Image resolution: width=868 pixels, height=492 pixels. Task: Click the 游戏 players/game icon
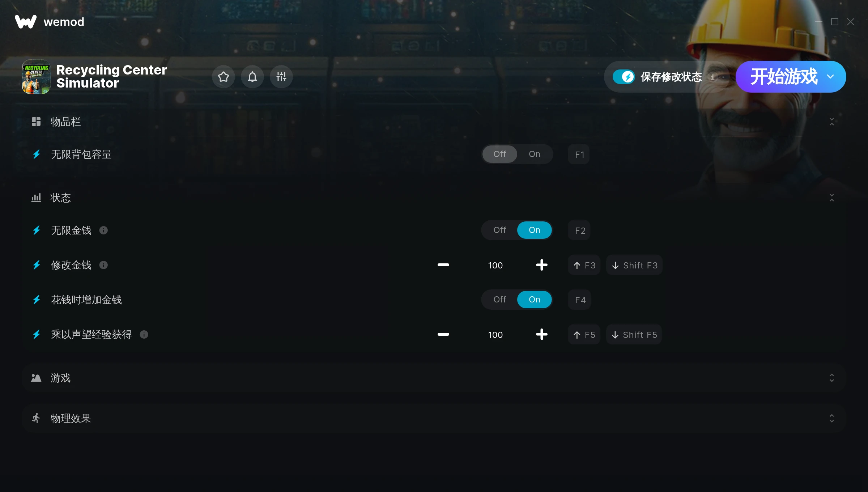click(36, 378)
